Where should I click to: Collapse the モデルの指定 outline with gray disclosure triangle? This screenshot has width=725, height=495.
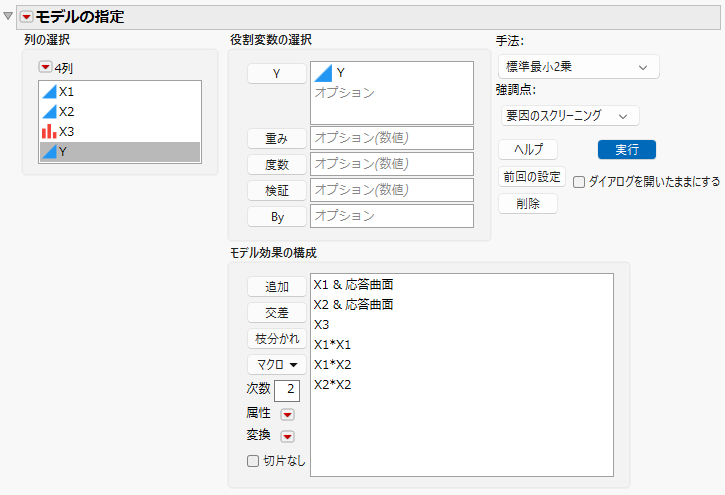coord(8,17)
